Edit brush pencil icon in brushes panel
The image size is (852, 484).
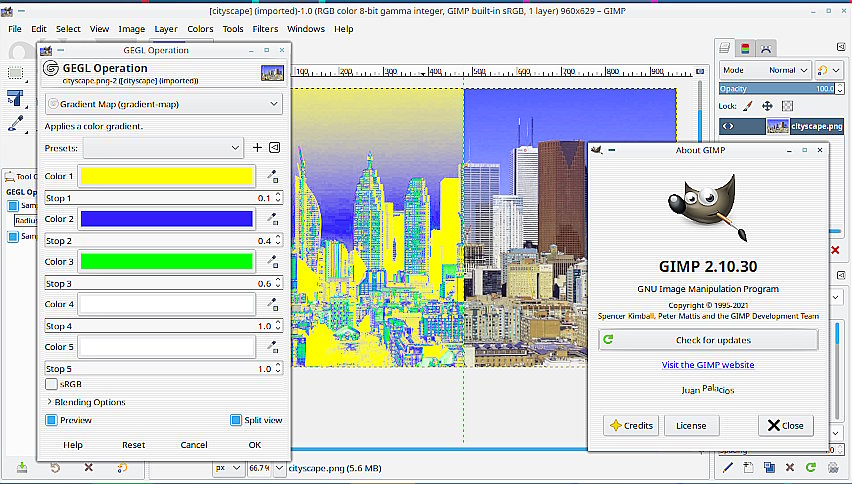[x=728, y=467]
